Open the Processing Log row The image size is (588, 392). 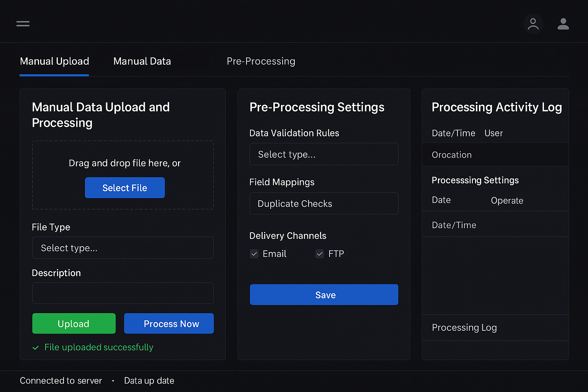(x=495, y=328)
